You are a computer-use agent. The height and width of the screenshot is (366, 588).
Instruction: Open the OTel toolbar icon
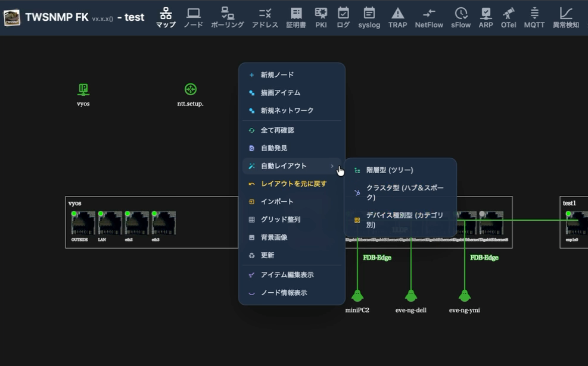pos(509,18)
